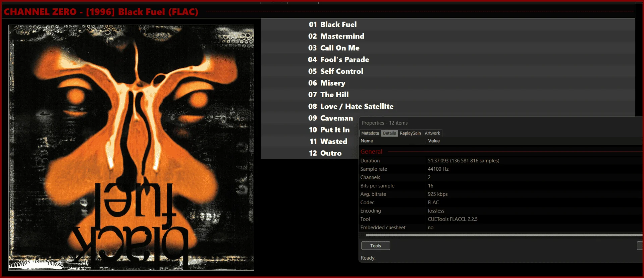Click the CUETools FLACCL 2.2.5 value

pos(452,219)
